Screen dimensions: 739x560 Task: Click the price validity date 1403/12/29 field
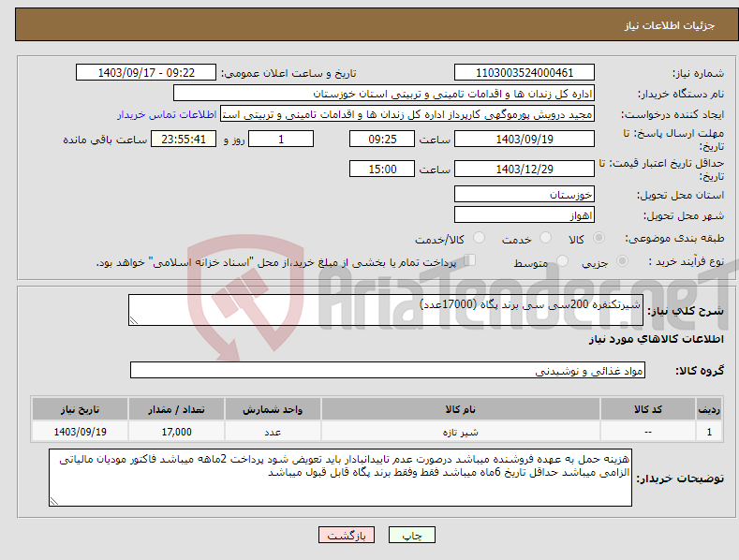pyautogui.click(x=525, y=169)
